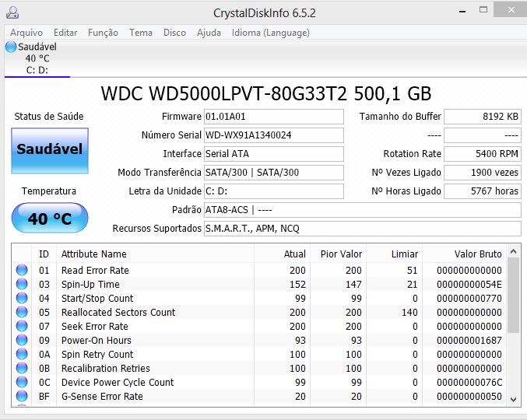Click the Pior Valor column header
Screen dimensions: 527x420
[339, 254]
